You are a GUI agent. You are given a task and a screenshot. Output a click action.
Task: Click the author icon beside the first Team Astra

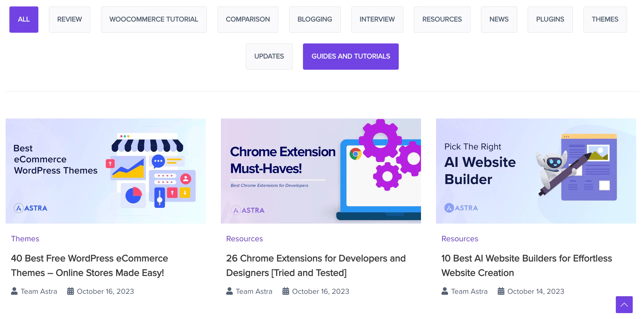coord(14,291)
